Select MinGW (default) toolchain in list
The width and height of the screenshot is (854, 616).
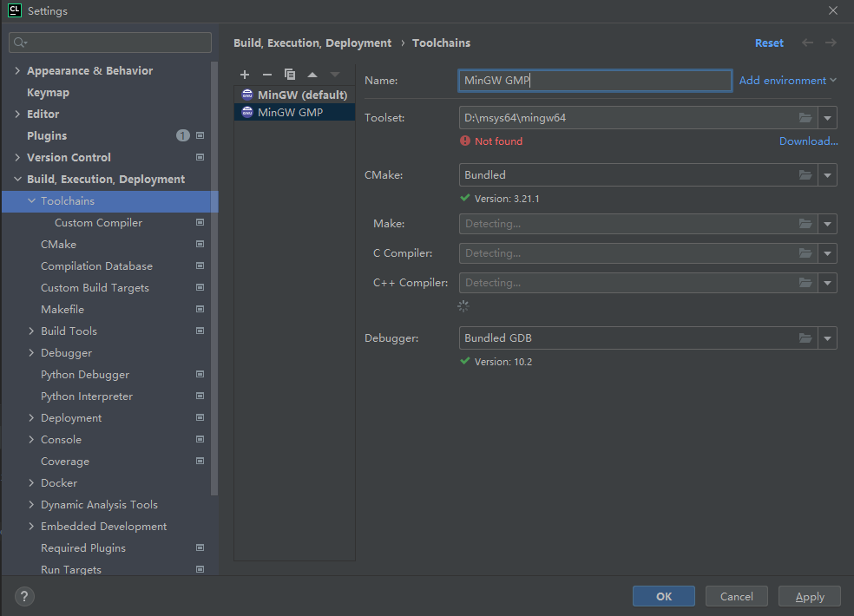(x=301, y=95)
